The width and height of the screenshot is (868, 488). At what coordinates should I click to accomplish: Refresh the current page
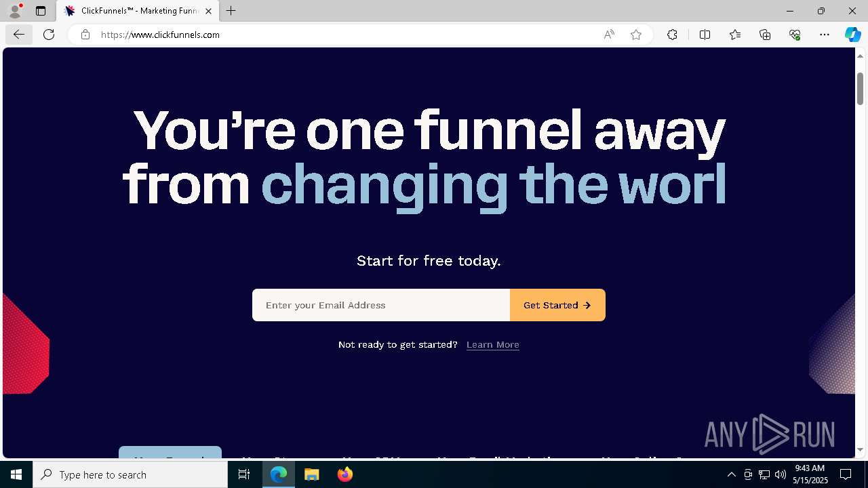tap(49, 35)
